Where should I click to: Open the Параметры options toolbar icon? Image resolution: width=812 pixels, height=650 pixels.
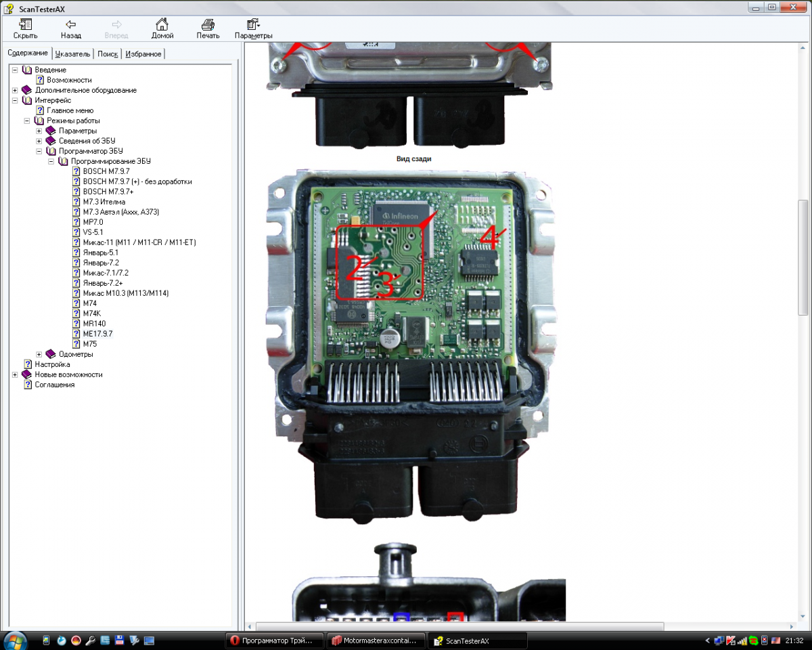[x=253, y=25]
